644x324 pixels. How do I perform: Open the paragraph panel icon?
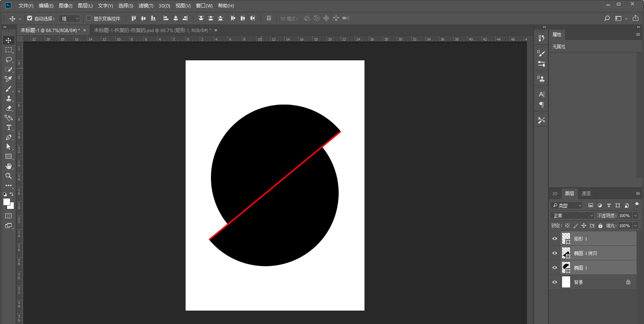pyautogui.click(x=542, y=105)
